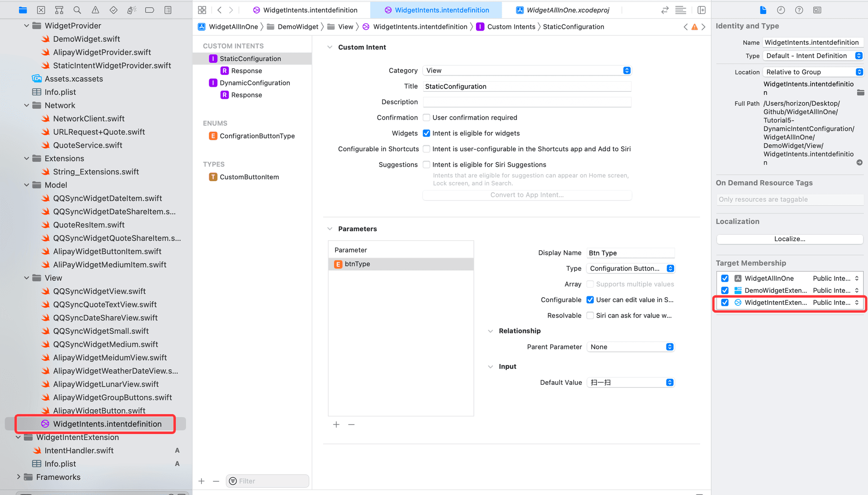Show the Quick Help inspector
The image size is (868, 495).
click(x=799, y=10)
